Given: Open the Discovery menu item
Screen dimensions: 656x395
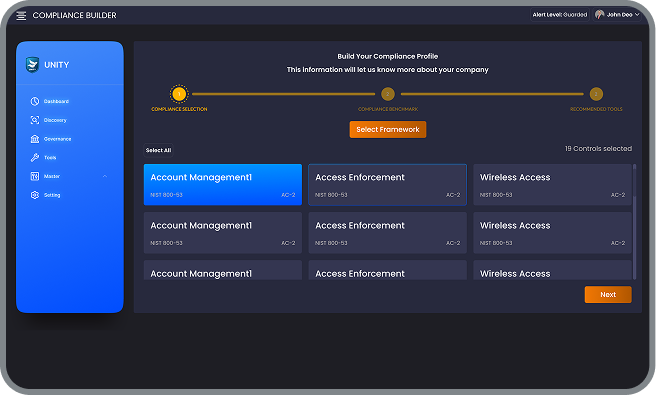Looking at the screenshot, I should (x=55, y=120).
